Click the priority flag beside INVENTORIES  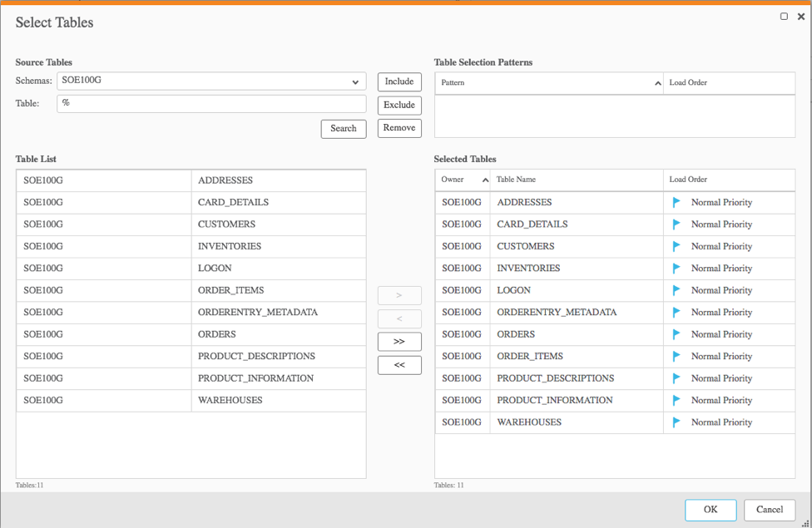pyautogui.click(x=676, y=268)
